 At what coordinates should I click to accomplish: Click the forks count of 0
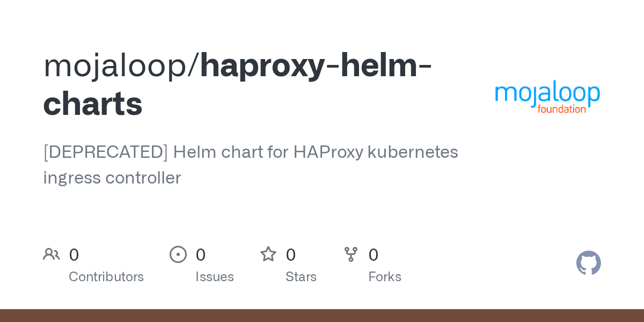[x=374, y=255]
